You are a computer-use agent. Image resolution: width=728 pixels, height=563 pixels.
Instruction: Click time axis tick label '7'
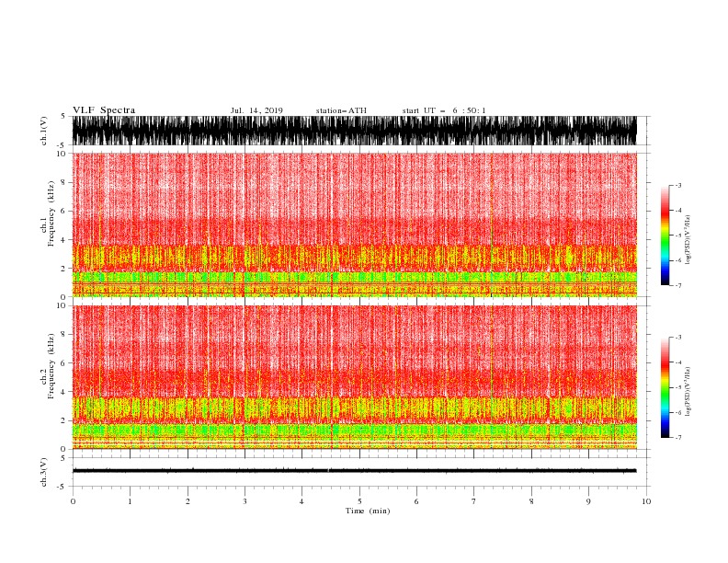(x=474, y=501)
